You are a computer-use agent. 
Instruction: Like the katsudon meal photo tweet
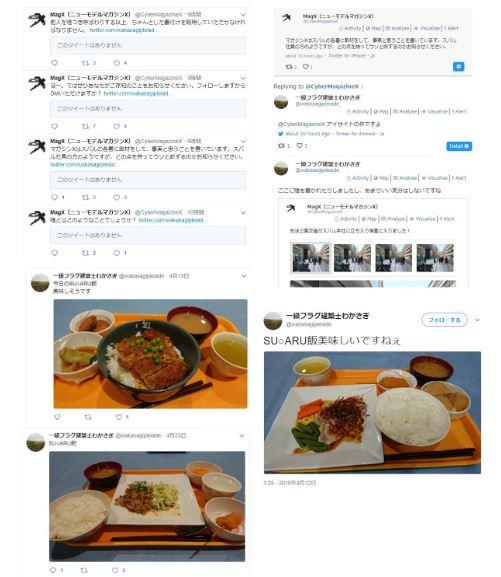[119, 417]
